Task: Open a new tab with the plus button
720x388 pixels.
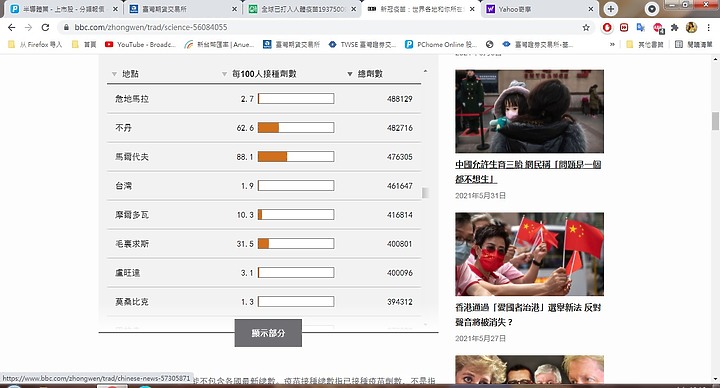Action: [611, 9]
